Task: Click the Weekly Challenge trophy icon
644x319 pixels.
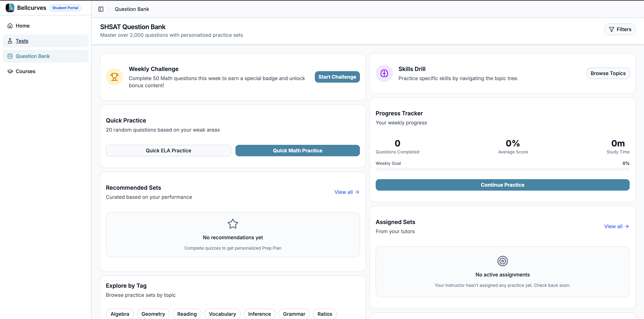Action: tap(114, 77)
